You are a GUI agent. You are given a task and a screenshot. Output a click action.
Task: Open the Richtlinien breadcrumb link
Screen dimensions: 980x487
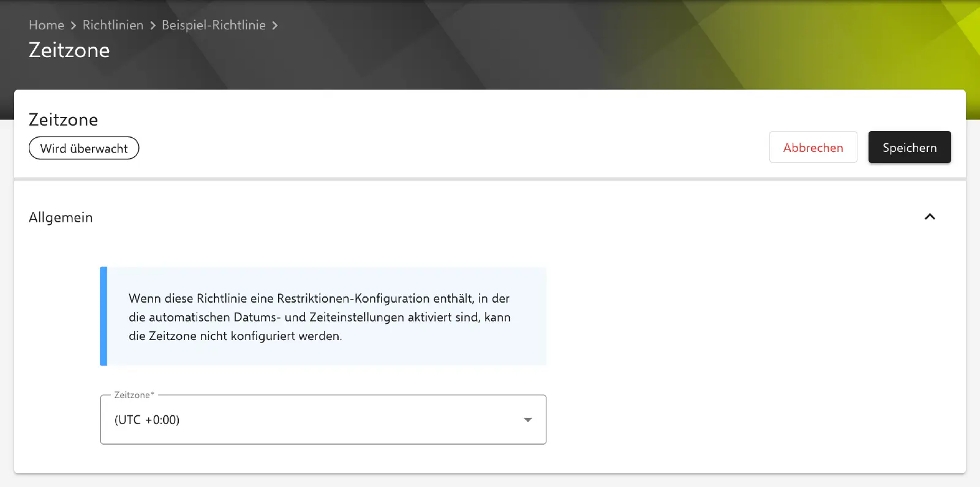point(113,25)
